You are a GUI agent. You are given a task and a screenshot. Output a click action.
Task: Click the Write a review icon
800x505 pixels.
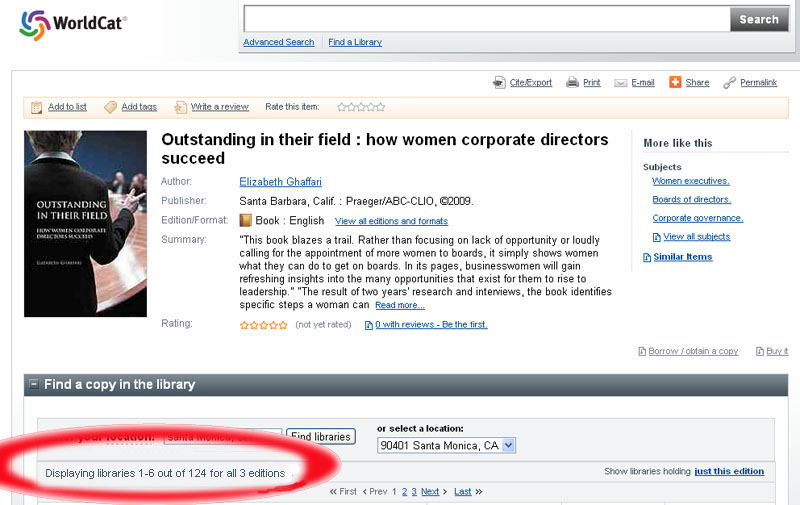pyautogui.click(x=180, y=107)
